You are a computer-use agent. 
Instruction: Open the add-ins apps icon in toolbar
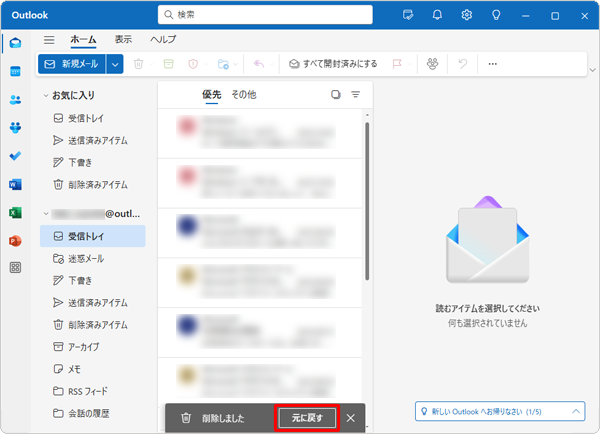(x=432, y=64)
